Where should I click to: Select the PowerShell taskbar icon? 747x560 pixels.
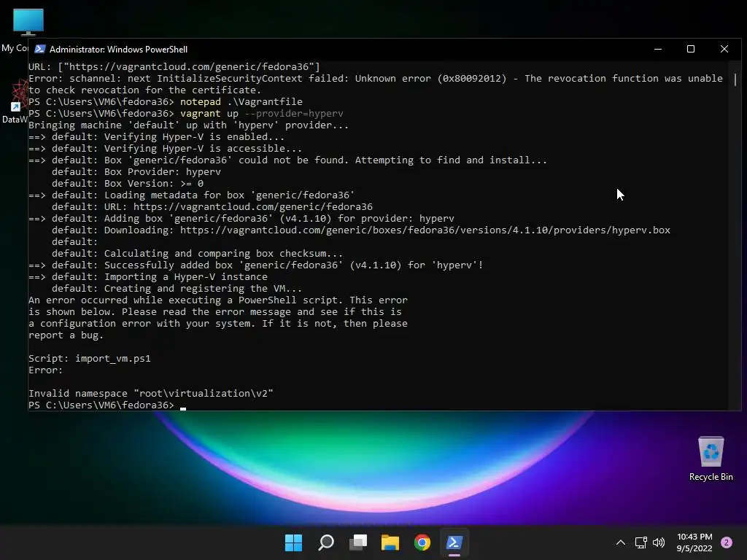(454, 542)
